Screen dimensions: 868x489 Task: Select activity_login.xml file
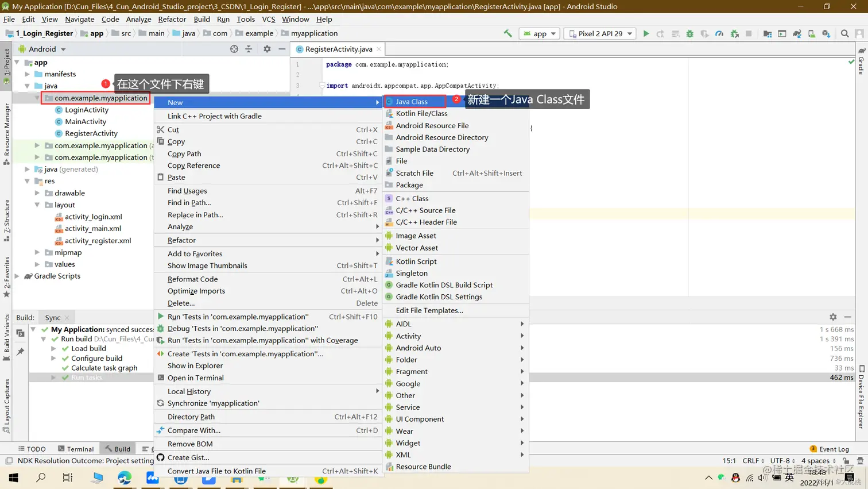click(93, 217)
